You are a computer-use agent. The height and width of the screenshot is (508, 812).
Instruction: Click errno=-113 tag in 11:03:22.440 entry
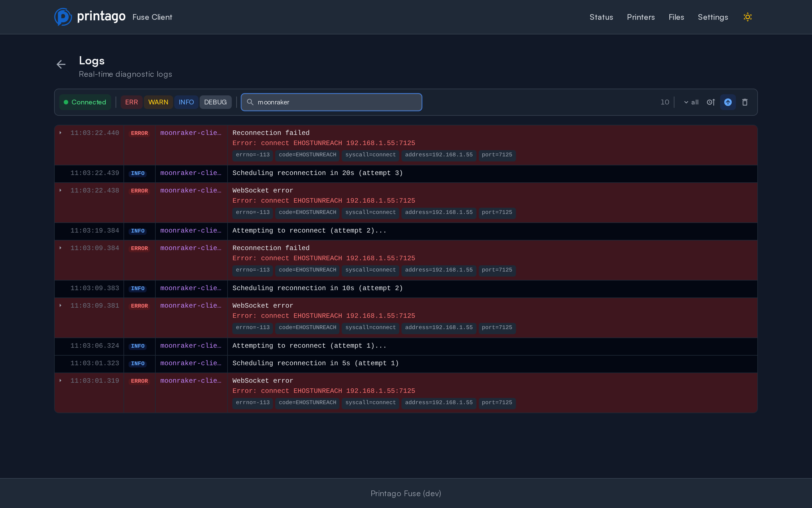tap(253, 155)
